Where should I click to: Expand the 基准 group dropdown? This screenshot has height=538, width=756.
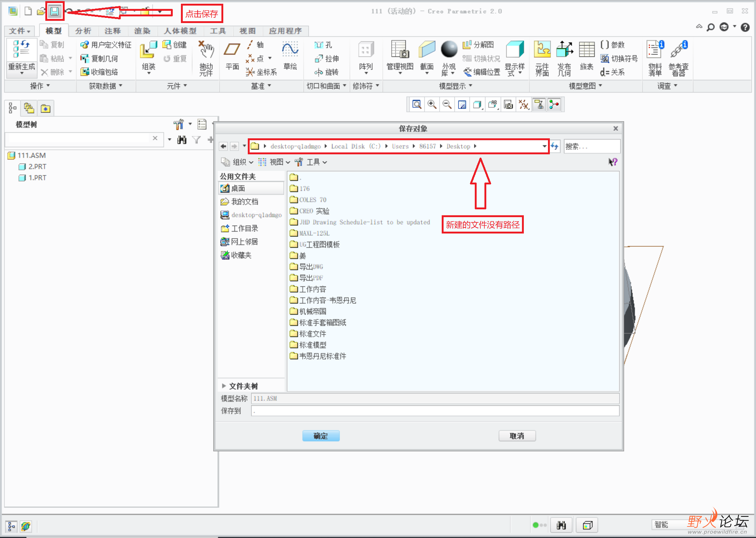(261, 86)
